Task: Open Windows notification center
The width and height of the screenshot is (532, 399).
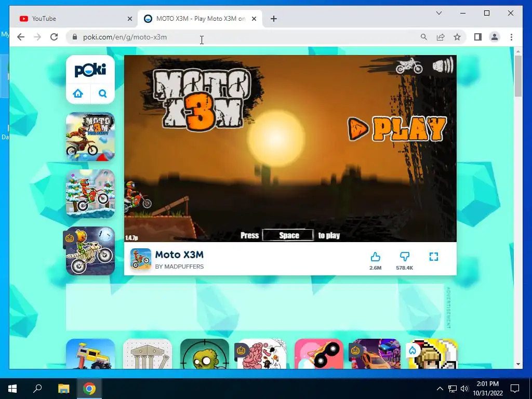Action: coord(515,389)
